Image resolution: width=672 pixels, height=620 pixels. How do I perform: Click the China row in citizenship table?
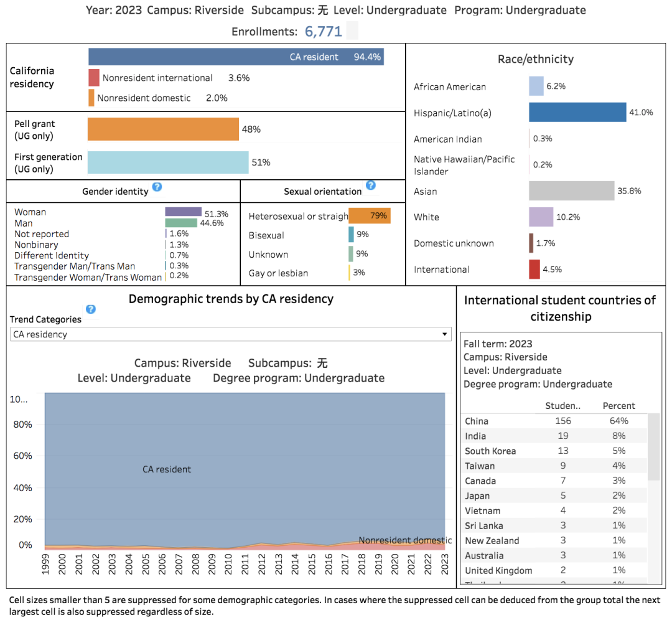tap(554, 421)
